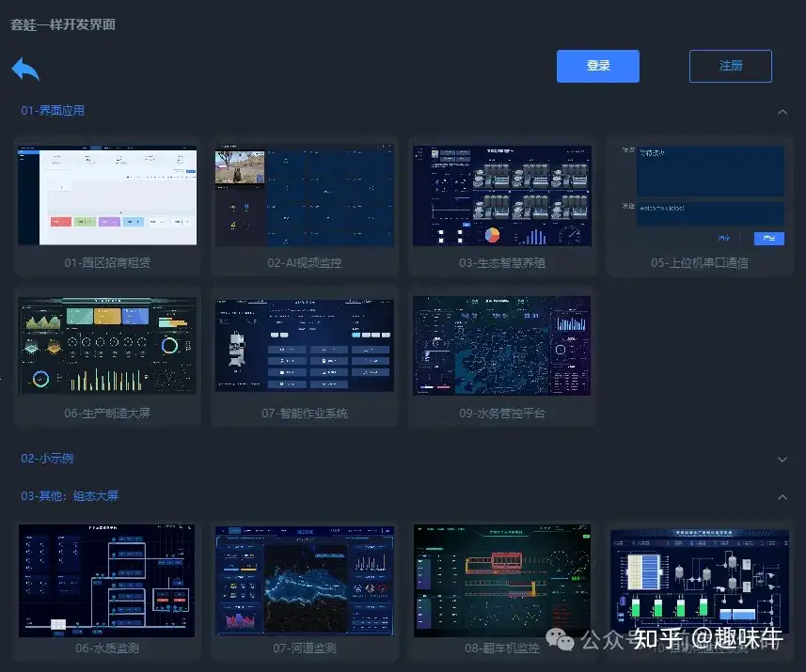Click the 套娃一样开发界面 title text

63,24
